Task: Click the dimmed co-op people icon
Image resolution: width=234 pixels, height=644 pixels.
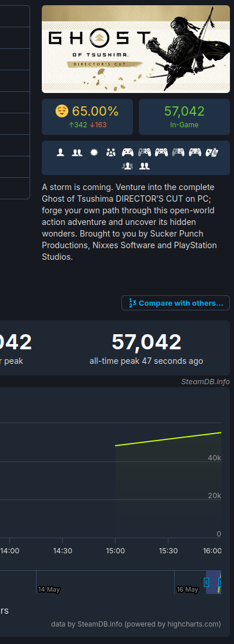Action: pos(128,166)
